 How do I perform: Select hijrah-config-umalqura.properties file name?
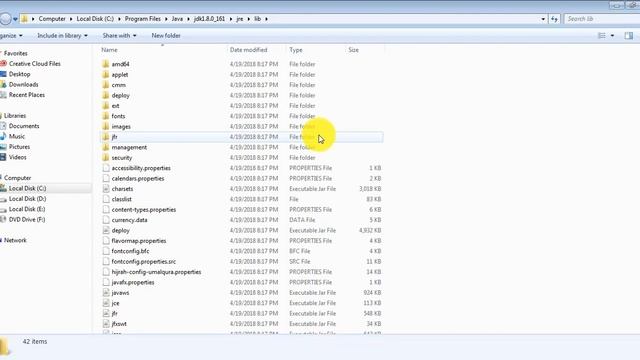click(x=156, y=272)
